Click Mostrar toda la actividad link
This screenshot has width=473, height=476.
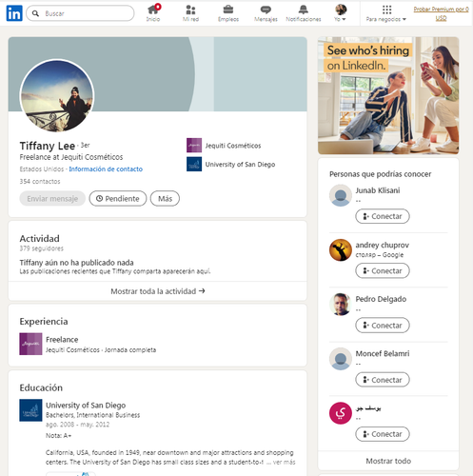click(158, 291)
